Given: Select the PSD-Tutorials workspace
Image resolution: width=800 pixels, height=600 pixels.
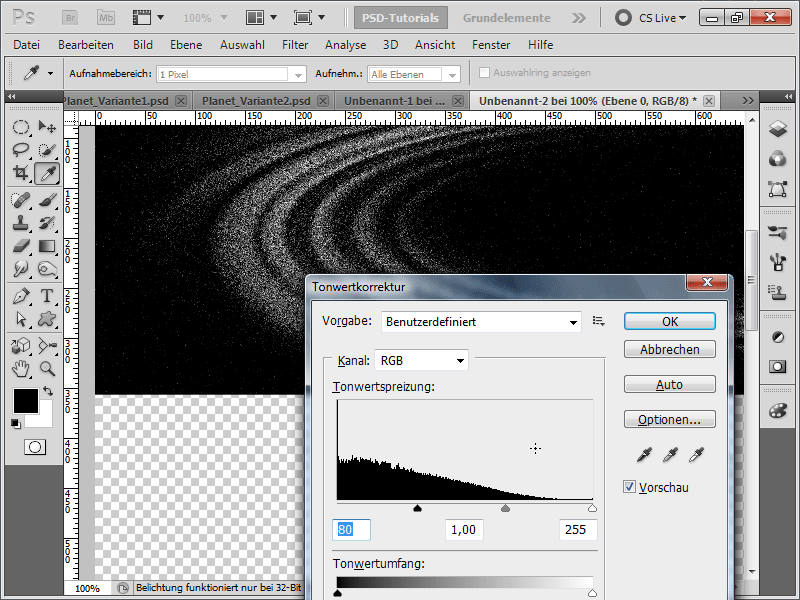Looking at the screenshot, I should [x=401, y=18].
